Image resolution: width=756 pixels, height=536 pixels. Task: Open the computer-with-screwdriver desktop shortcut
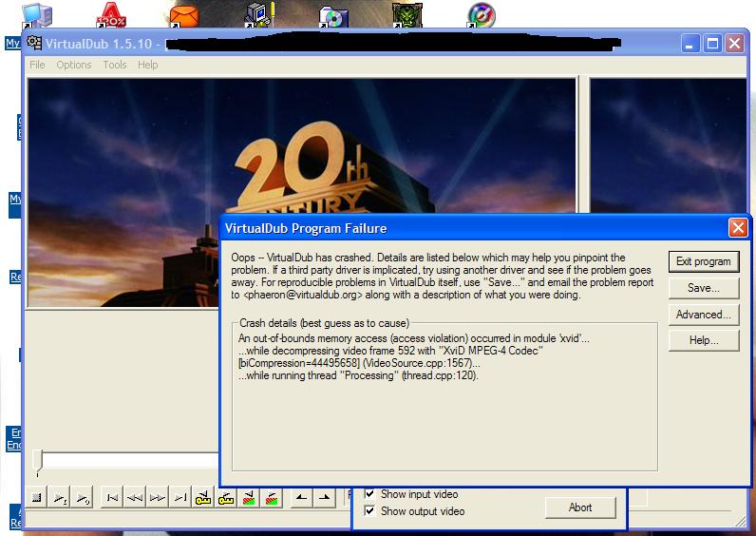259,14
